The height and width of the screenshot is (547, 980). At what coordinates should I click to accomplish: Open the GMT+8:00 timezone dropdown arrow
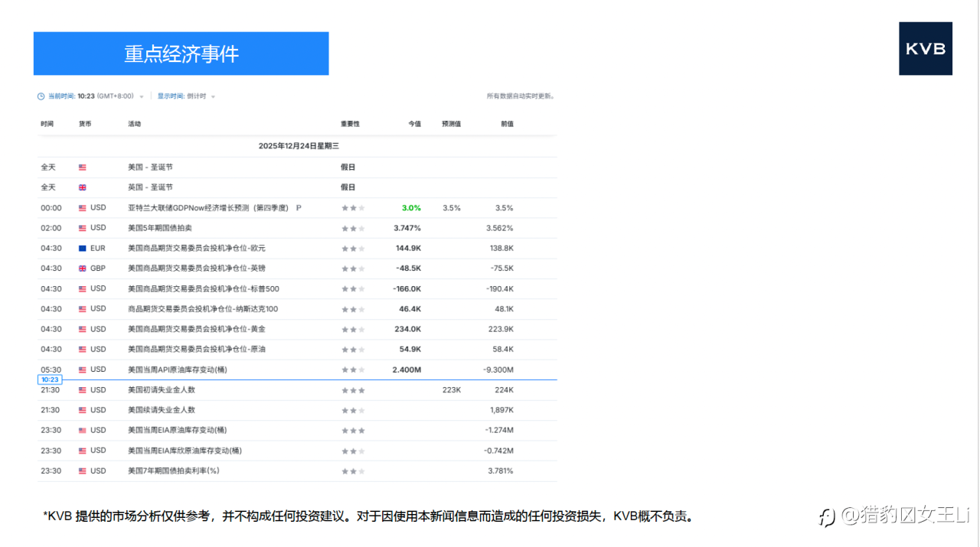(x=142, y=97)
